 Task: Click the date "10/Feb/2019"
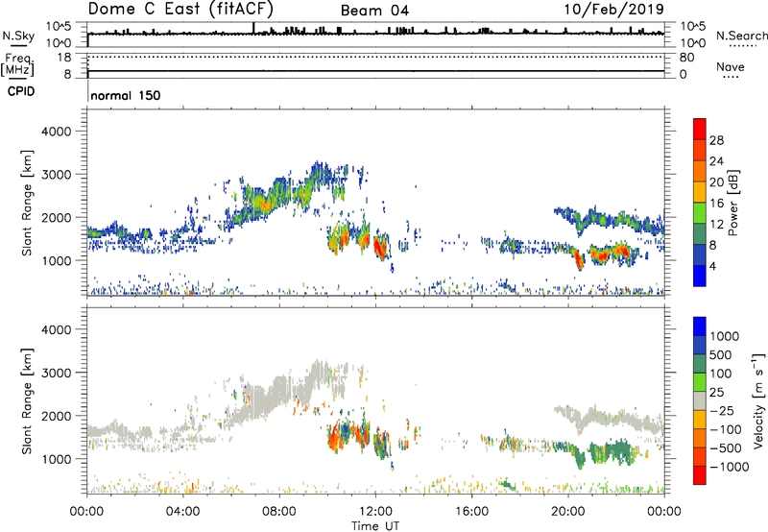[x=614, y=9]
